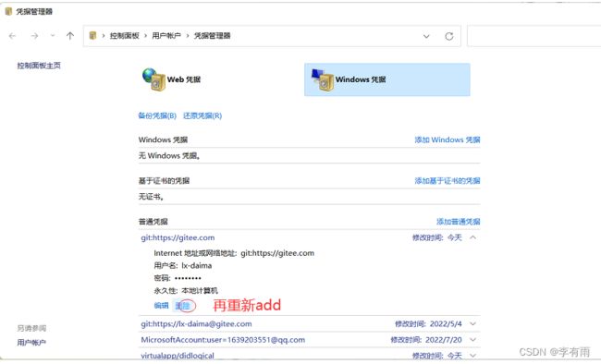Click 添加基于证书的凭据 link
601x364 pixels.
pos(448,180)
